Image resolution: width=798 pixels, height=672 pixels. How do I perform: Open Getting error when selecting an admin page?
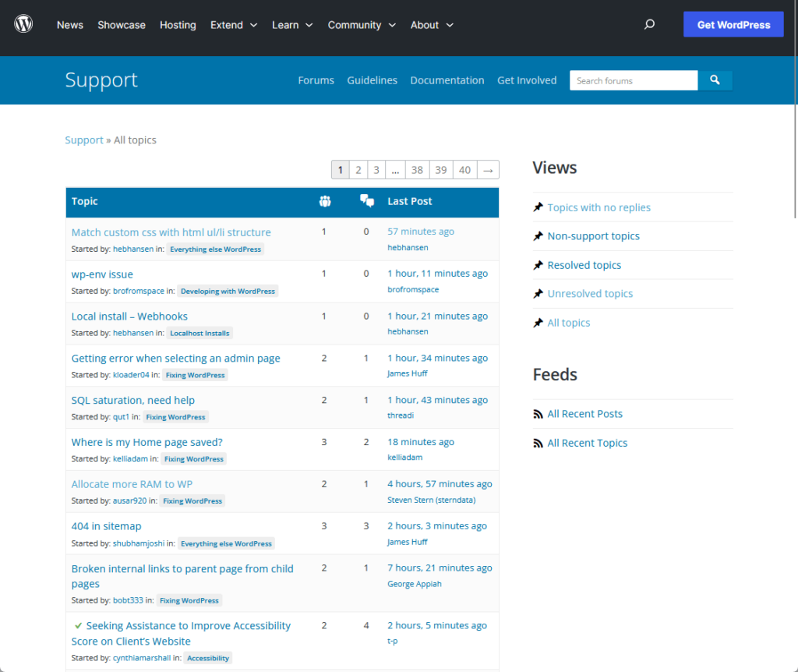175,359
